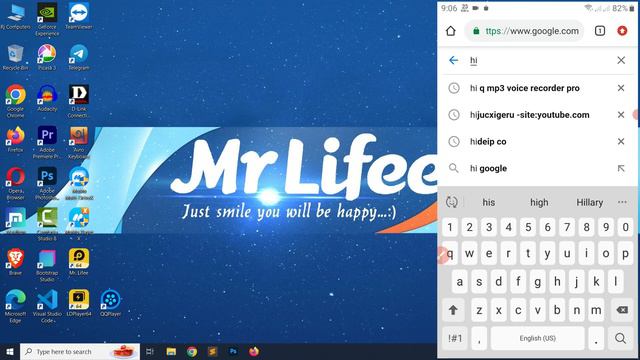
Task: Tap the 'm' key on the keyboard
Action: 596,310
